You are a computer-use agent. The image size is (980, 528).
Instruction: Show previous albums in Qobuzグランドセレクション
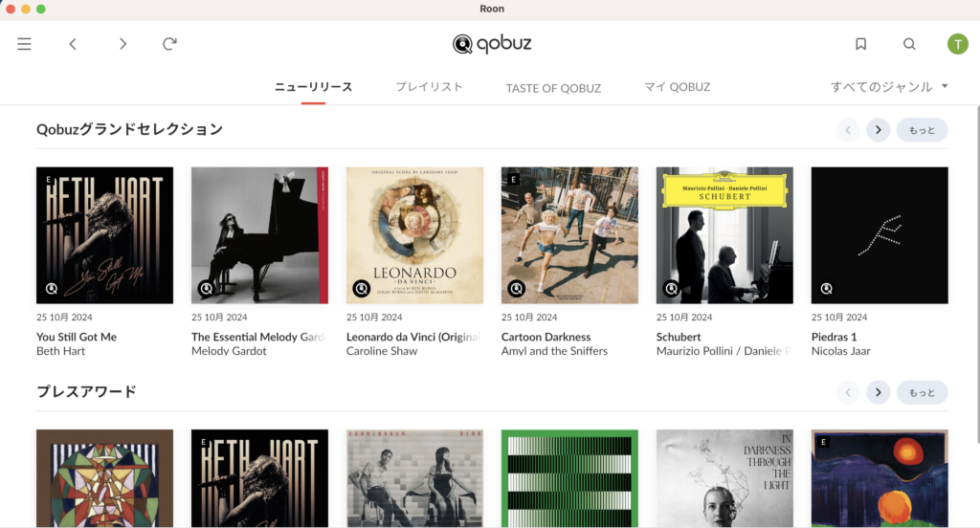pyautogui.click(x=848, y=130)
